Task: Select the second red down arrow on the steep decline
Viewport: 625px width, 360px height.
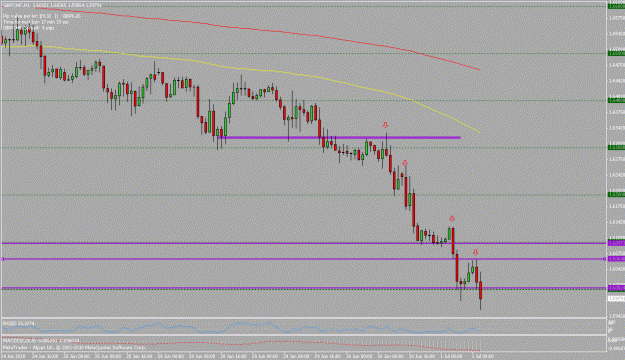Action: coord(405,163)
